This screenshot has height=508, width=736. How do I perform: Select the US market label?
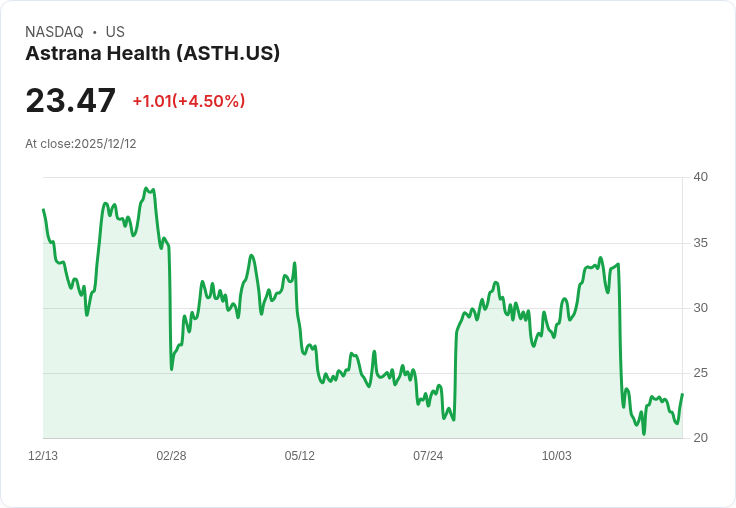click(x=115, y=32)
